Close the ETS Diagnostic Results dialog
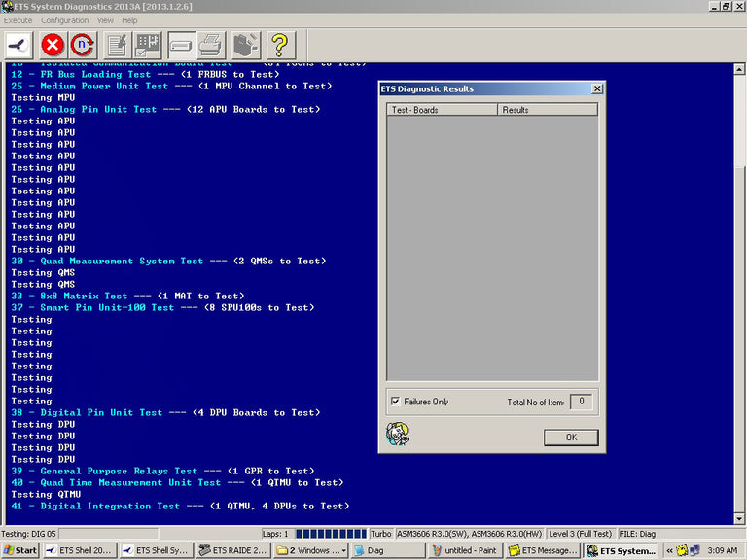This screenshot has height=560, width=747. click(597, 88)
